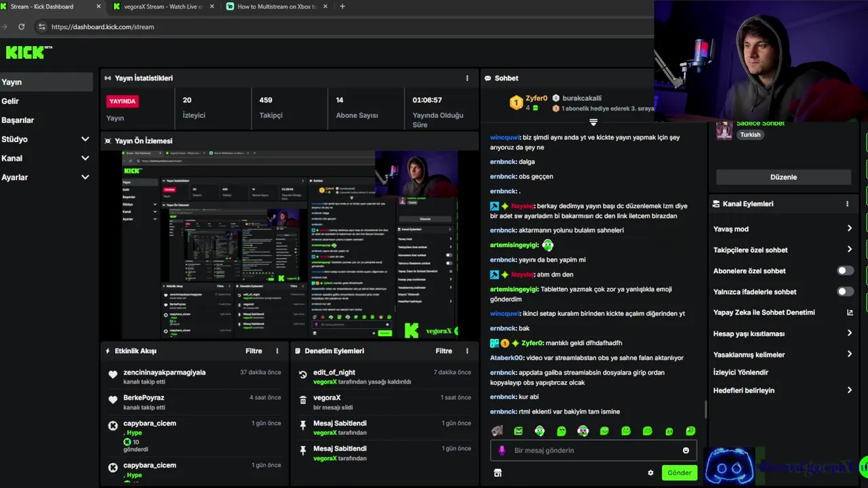Click the Düzenle button
Screen dimensions: 868x488
pyautogui.click(x=783, y=177)
